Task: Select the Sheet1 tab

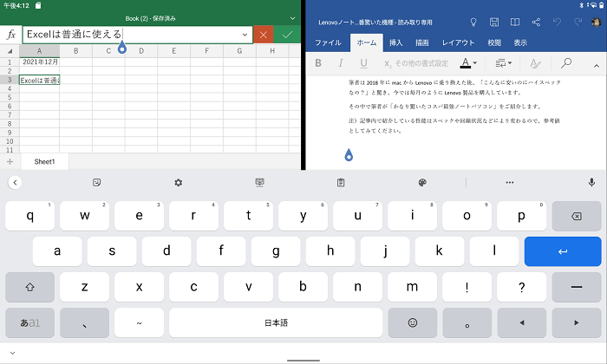Action: point(44,162)
